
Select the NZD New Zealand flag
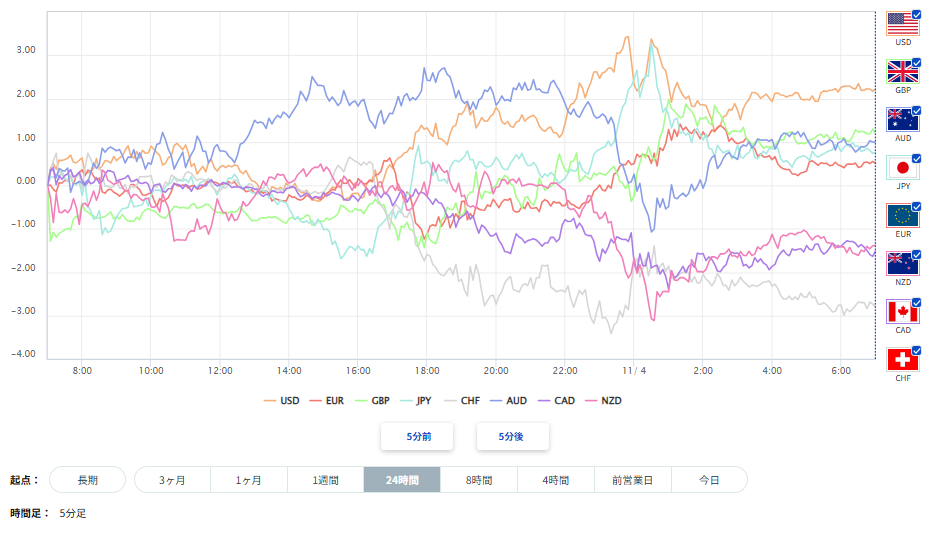click(x=902, y=264)
